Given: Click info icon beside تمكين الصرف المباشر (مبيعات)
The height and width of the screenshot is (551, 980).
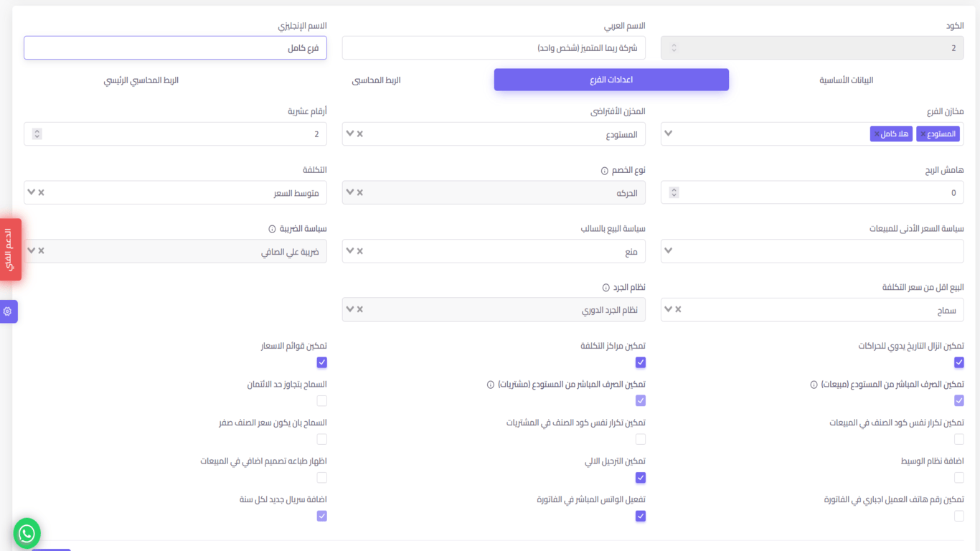Looking at the screenshot, I should click(814, 385).
